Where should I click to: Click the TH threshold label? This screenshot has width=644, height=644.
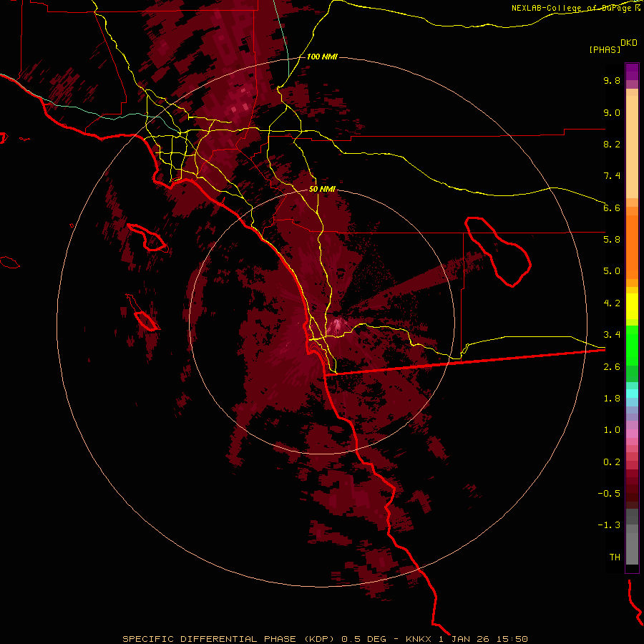tap(615, 557)
